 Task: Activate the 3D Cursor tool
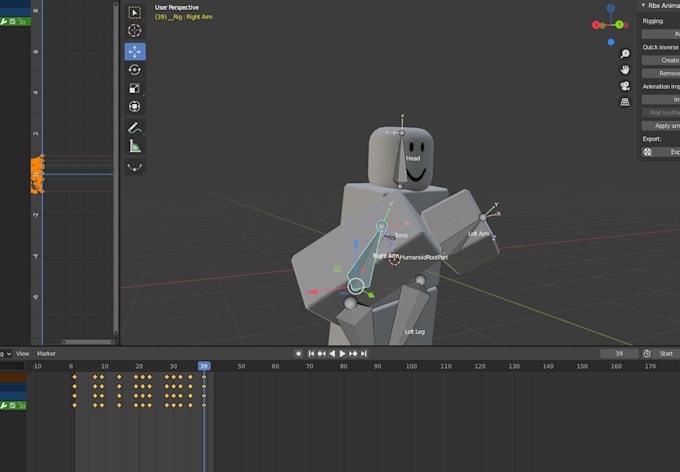click(135, 31)
